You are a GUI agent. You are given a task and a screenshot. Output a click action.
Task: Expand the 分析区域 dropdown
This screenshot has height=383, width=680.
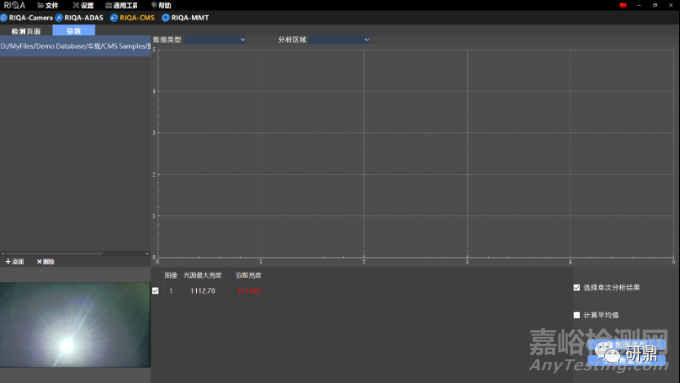click(x=340, y=39)
